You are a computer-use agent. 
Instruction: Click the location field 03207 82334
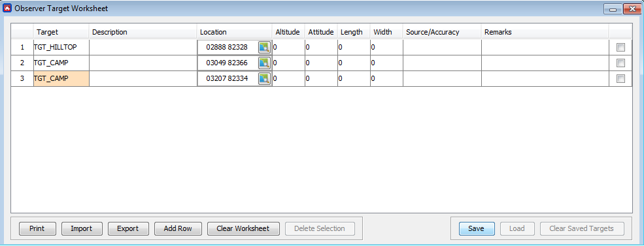[228, 79]
